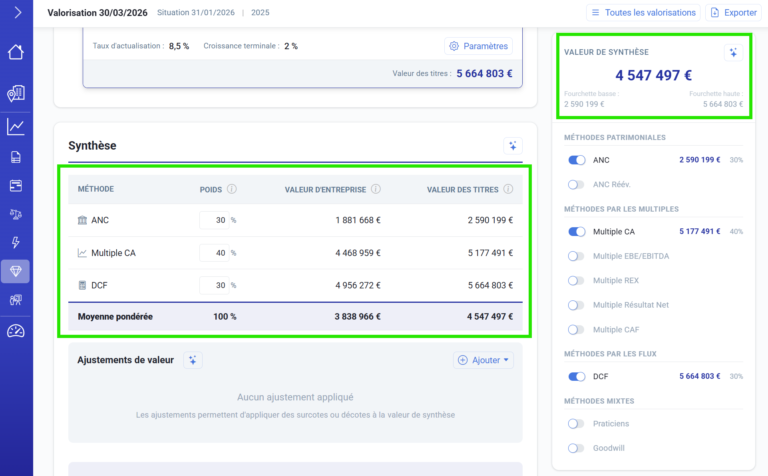This screenshot has height=476, width=768.
Task: Open the home icon in the sidebar
Action: pos(16,53)
